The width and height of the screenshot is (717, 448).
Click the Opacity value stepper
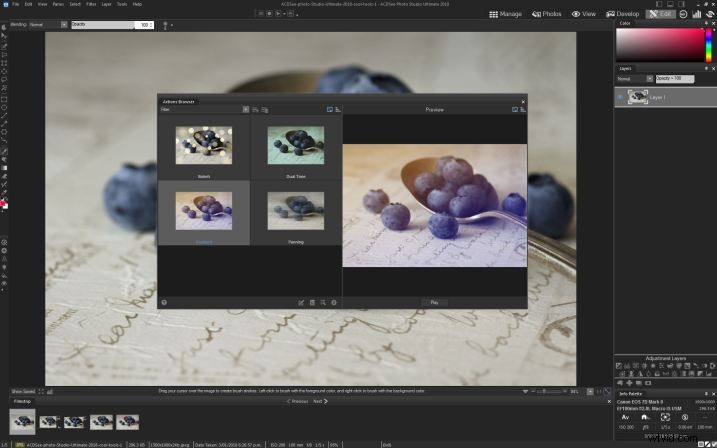151,25
